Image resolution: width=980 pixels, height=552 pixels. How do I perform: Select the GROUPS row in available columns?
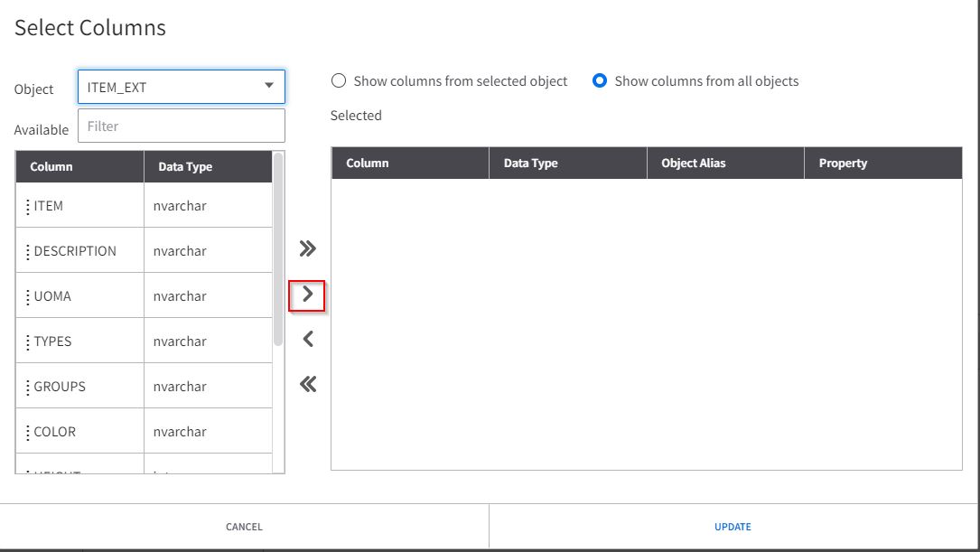pyautogui.click(x=81, y=387)
